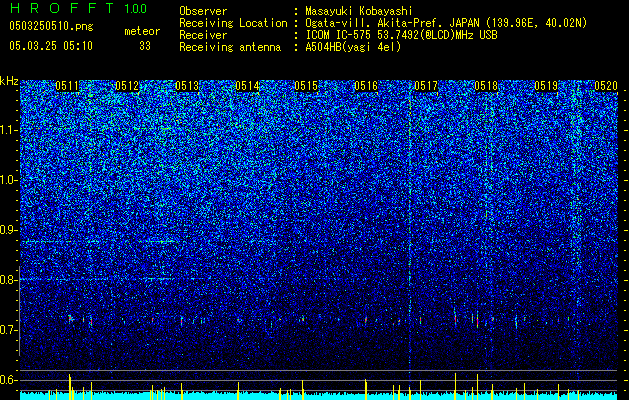
Task: Select the filename 0503250510.png
Action: point(51,26)
